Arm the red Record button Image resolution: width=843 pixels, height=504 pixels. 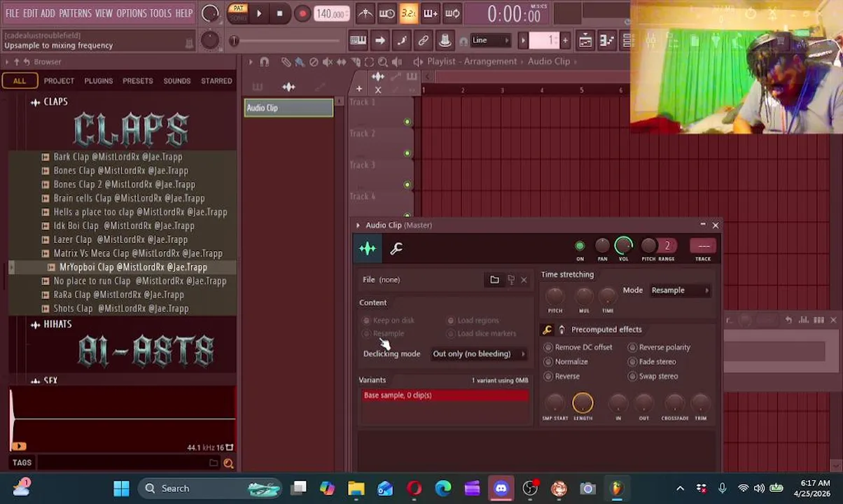pos(302,13)
